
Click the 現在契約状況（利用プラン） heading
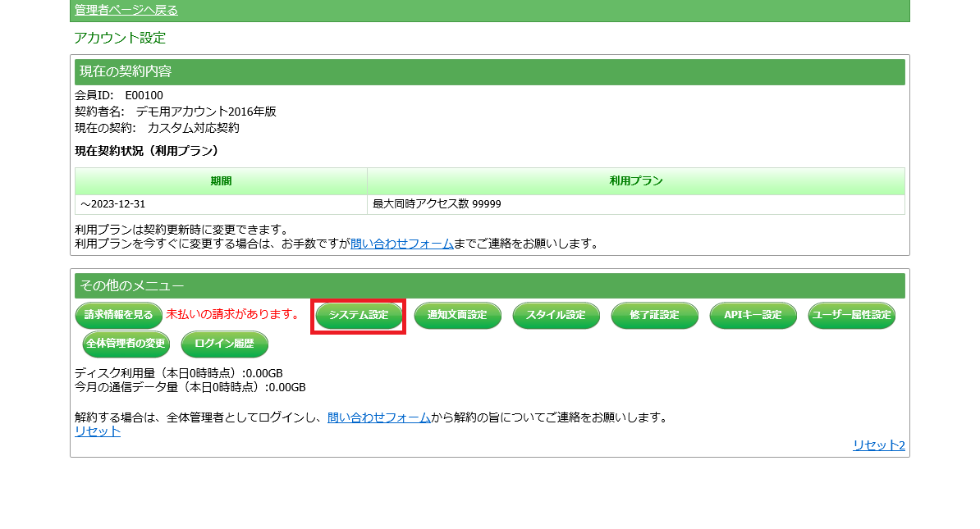pos(149,151)
